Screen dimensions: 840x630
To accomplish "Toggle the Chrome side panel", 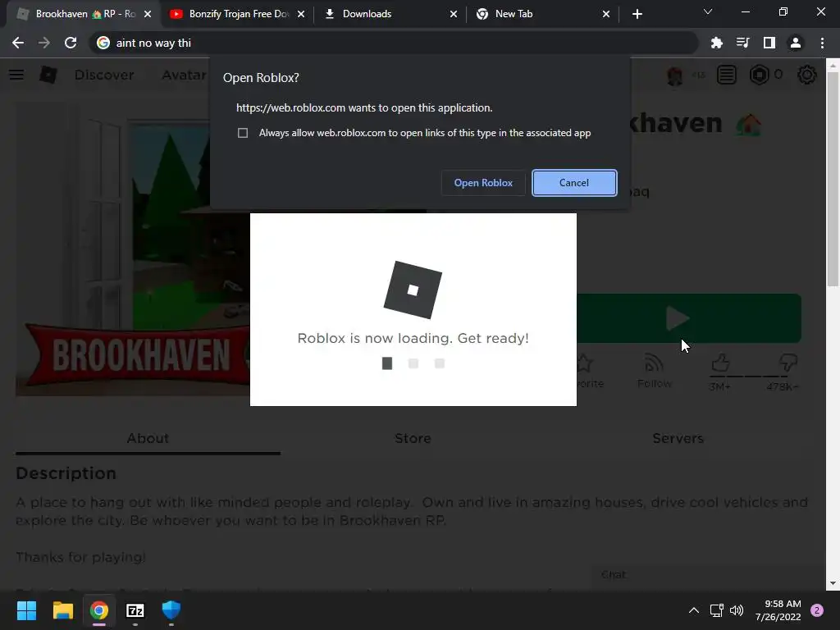I will point(769,43).
